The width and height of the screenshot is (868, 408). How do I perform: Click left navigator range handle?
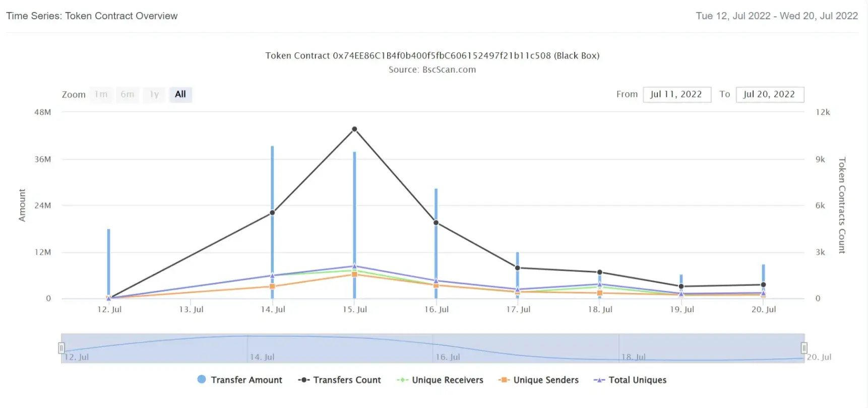[61, 348]
